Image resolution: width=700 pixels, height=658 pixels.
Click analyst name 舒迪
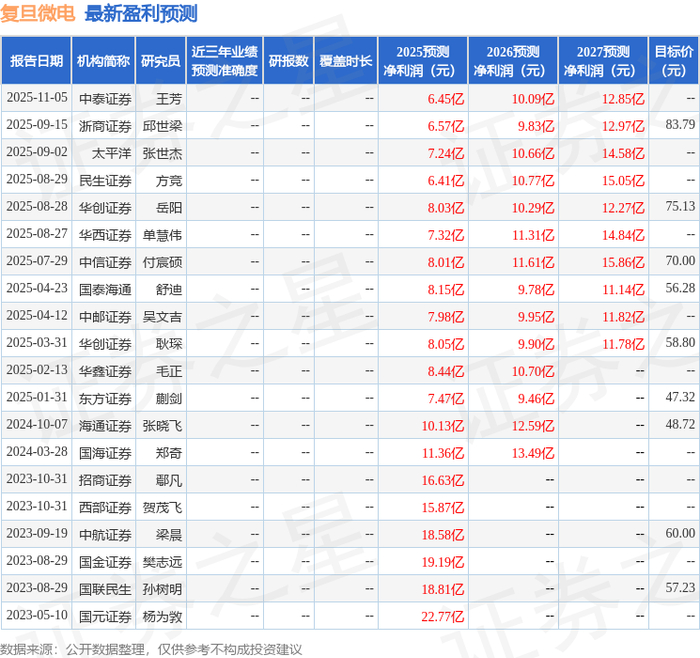[169, 289]
